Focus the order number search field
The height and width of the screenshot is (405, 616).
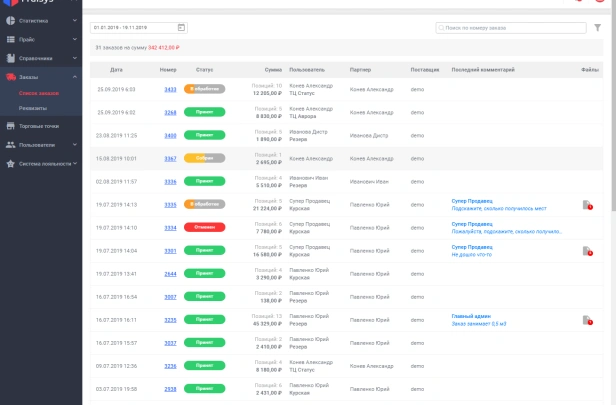[x=511, y=28]
